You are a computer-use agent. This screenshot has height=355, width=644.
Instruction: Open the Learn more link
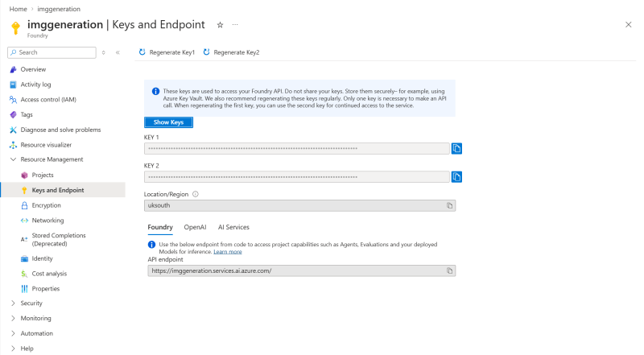[x=228, y=252]
